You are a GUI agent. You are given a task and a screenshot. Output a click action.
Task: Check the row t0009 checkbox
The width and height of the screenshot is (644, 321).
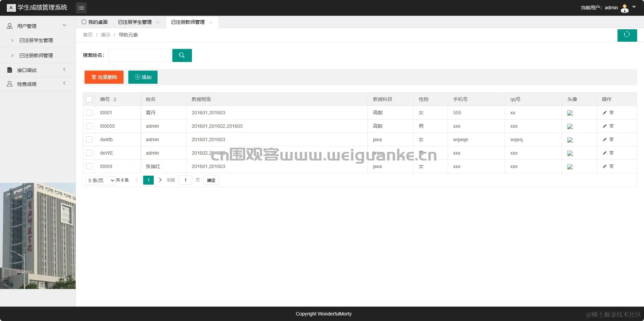click(x=89, y=166)
